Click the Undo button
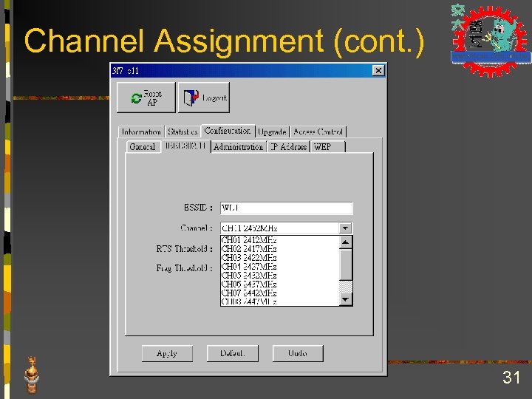The width and height of the screenshot is (532, 399). point(298,353)
